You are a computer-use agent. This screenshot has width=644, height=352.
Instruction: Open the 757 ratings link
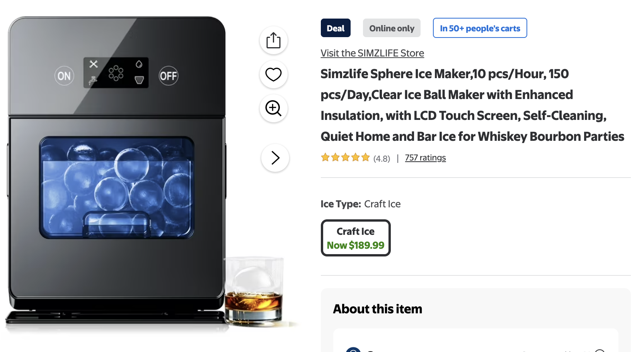pyautogui.click(x=425, y=158)
